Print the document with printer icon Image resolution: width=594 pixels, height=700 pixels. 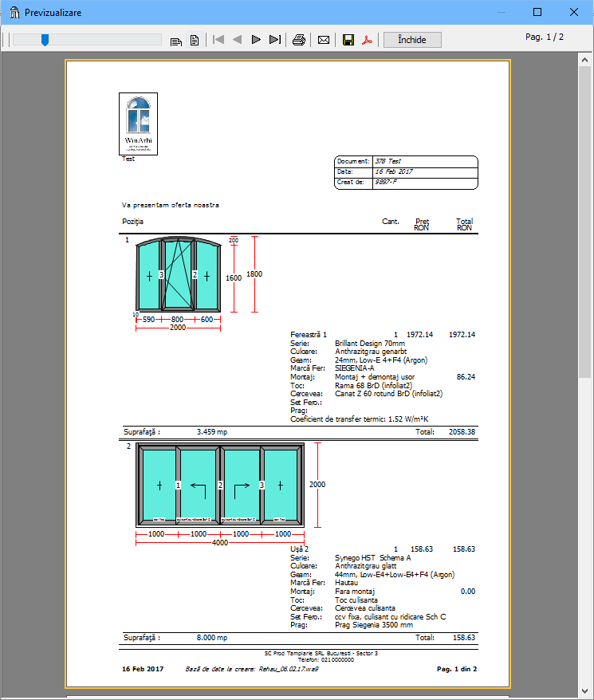(299, 40)
